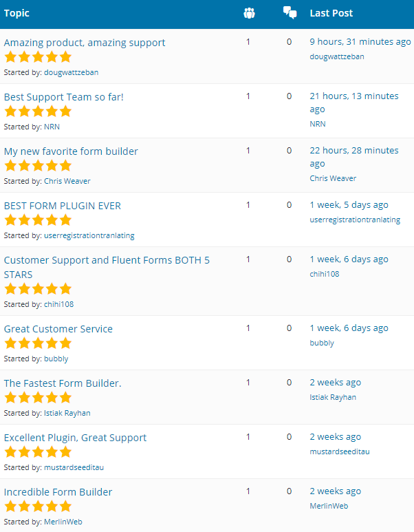The image size is (414, 532).
Task: Open the '9 hours, 31 minutes ago' last post
Action: tap(360, 42)
